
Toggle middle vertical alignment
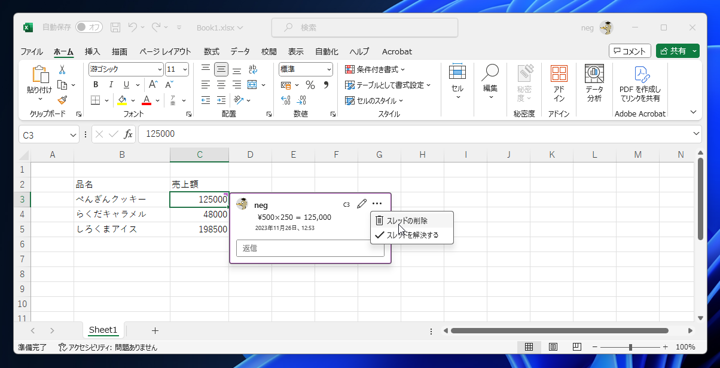[x=221, y=70]
